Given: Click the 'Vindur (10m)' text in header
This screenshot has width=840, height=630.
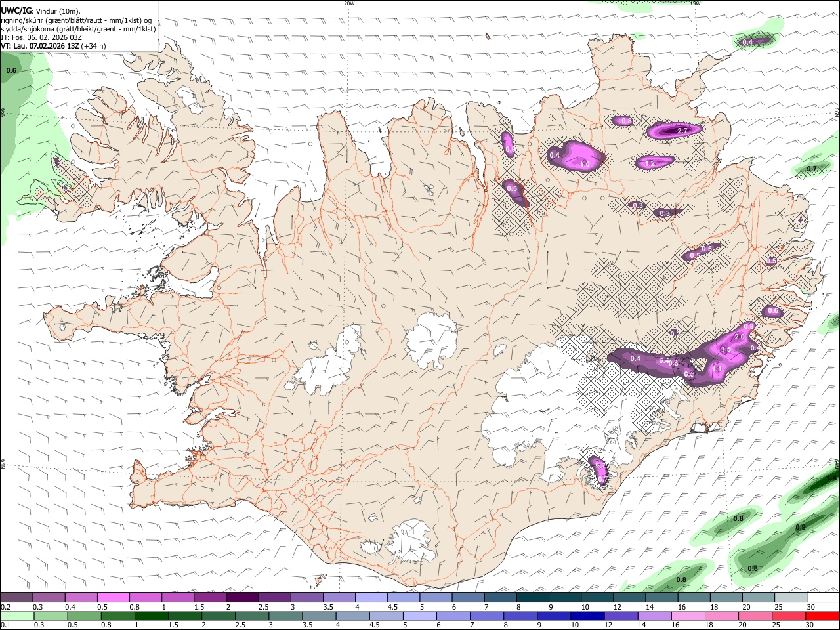Looking at the screenshot, I should (57, 11).
